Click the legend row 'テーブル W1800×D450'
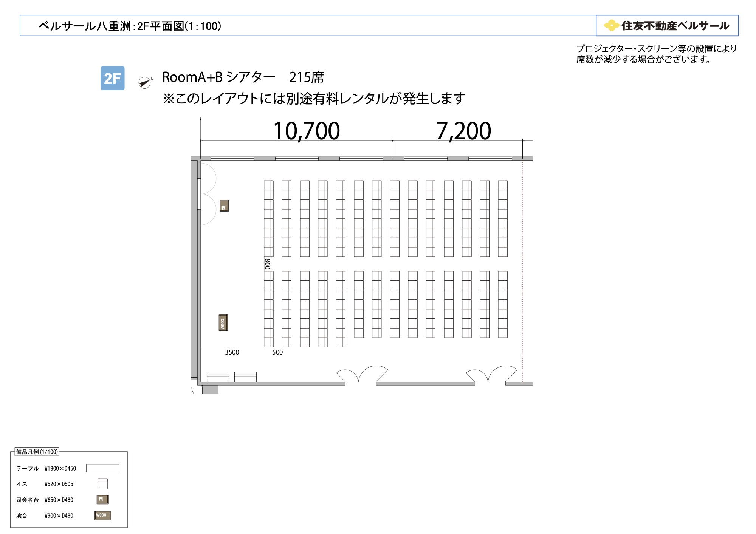 point(46,468)
